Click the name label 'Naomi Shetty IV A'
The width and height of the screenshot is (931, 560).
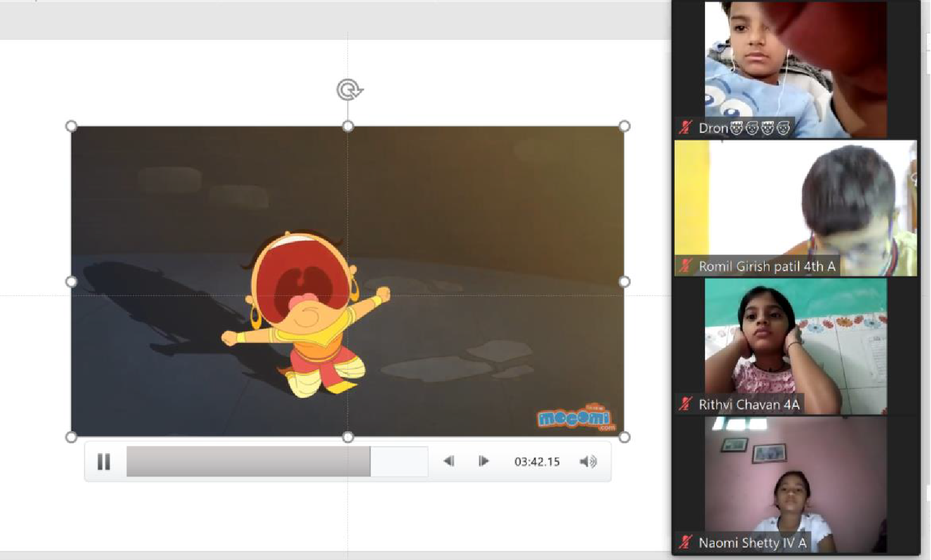[x=752, y=543]
